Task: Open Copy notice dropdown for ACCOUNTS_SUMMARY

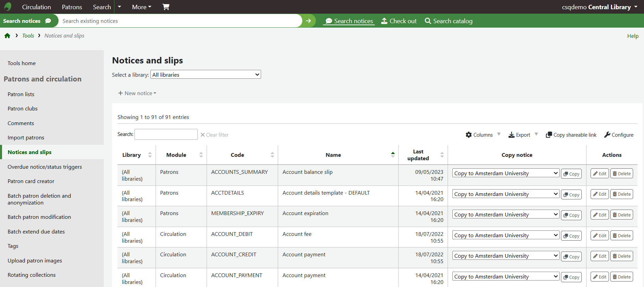Action: [x=505, y=173]
